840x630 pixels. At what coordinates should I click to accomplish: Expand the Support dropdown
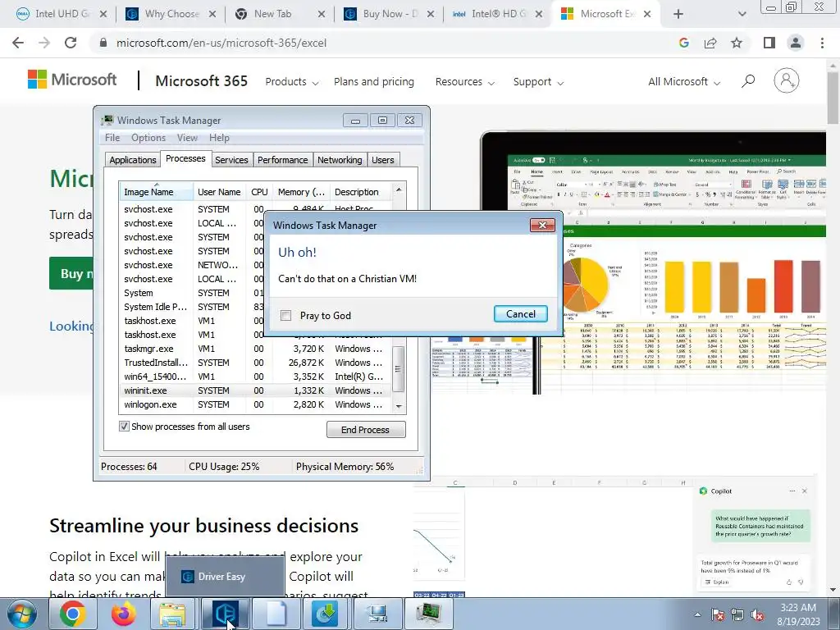[538, 82]
